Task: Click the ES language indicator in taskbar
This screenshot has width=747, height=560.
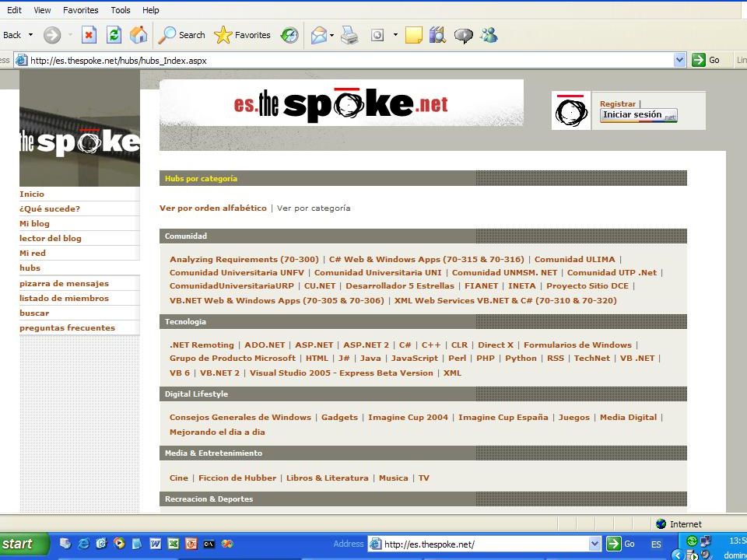Action: click(656, 544)
